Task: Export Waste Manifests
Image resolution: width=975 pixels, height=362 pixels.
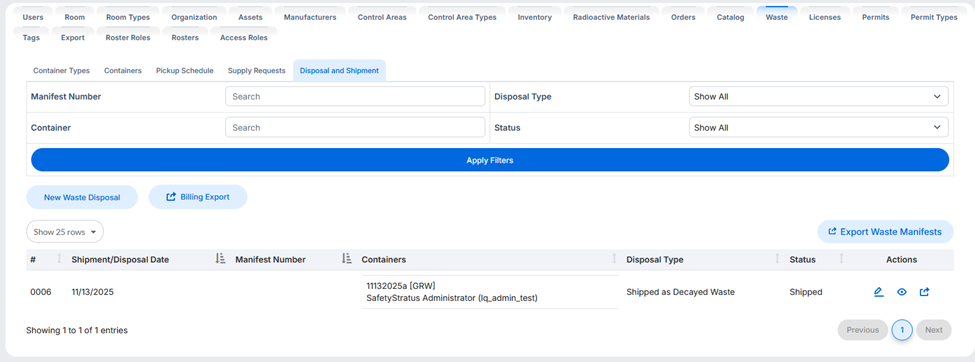Action: (885, 232)
